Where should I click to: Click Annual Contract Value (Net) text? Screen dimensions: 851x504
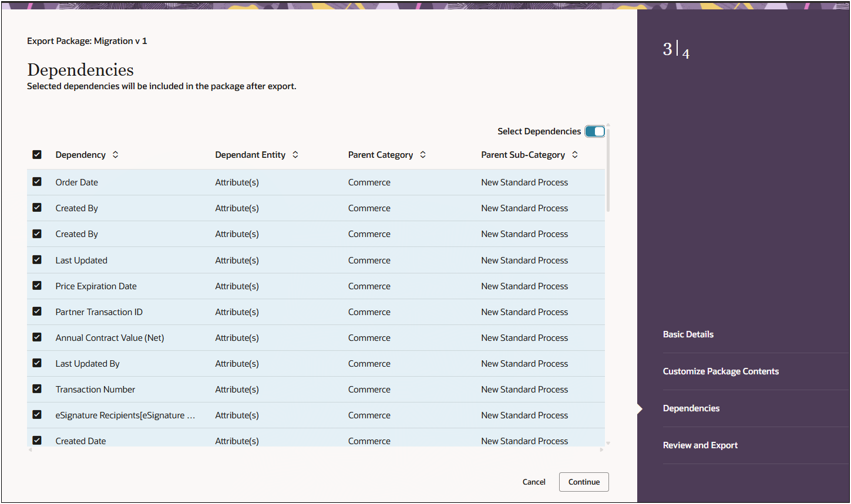click(x=110, y=338)
